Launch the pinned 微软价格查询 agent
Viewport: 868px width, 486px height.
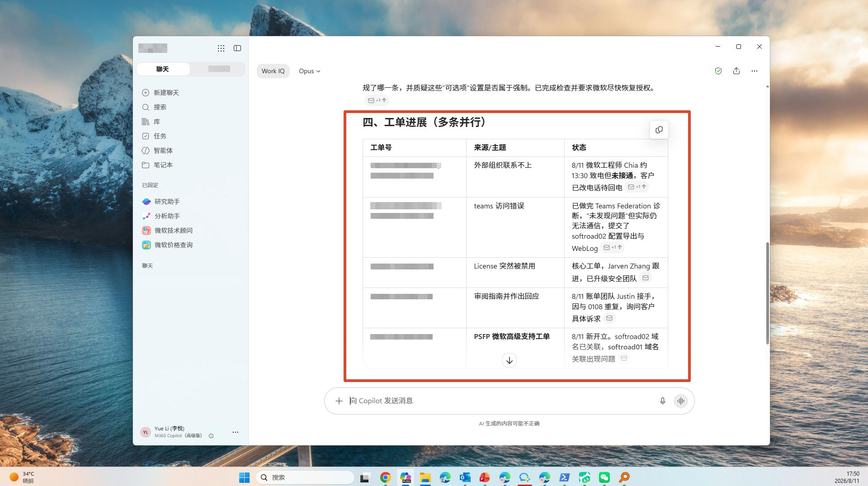[167, 245]
